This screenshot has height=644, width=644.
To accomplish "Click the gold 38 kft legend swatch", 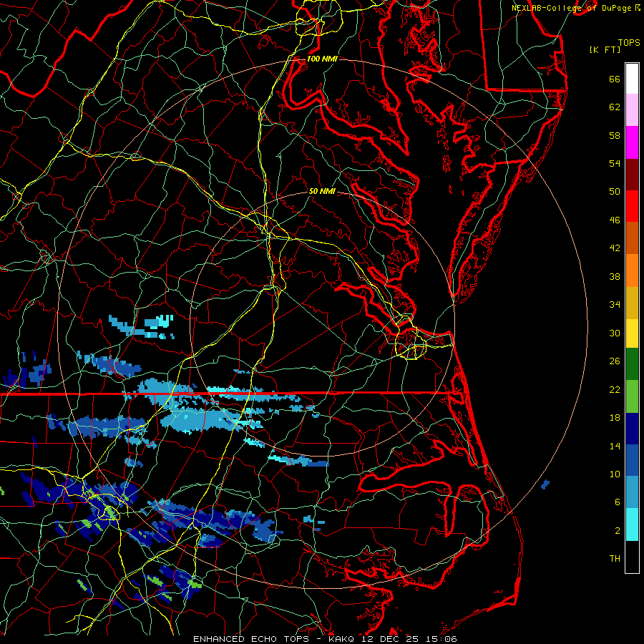I will (x=632, y=303).
